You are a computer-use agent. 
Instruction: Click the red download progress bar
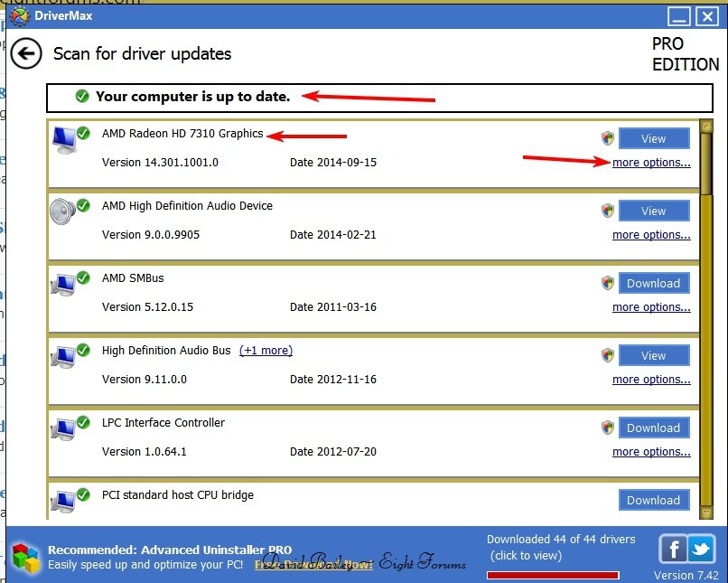(553, 575)
